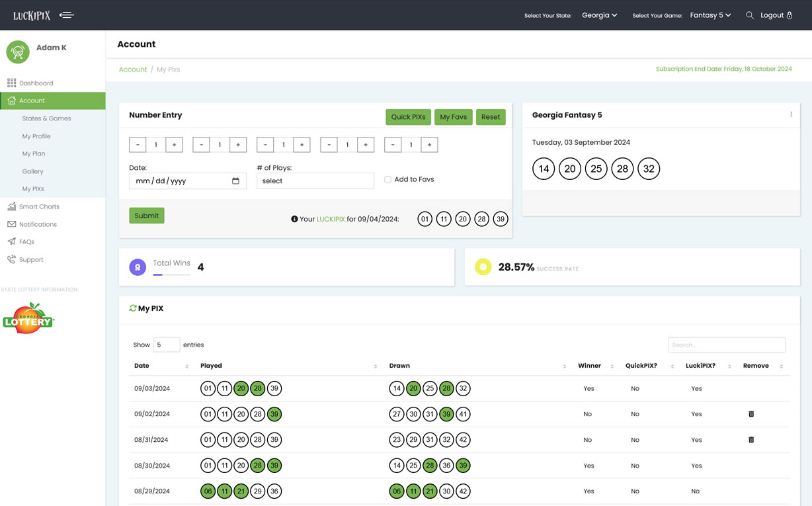
Task: Open the Georgia state dropdown
Action: coord(599,15)
